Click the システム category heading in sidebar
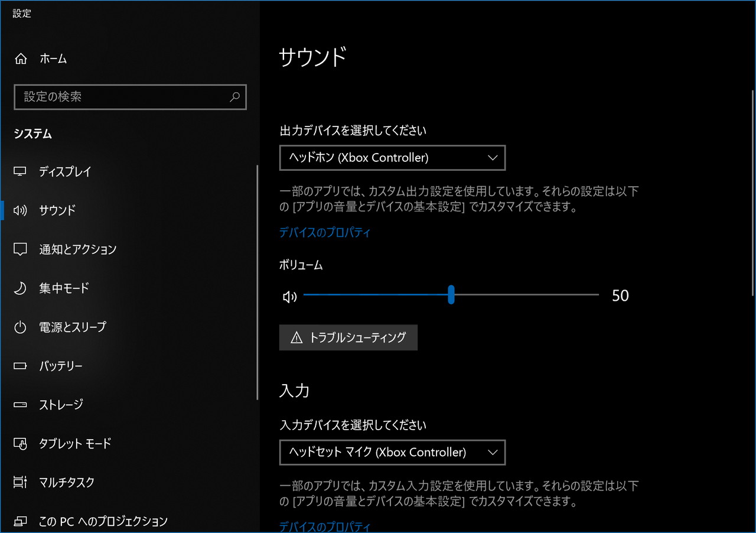 33,134
